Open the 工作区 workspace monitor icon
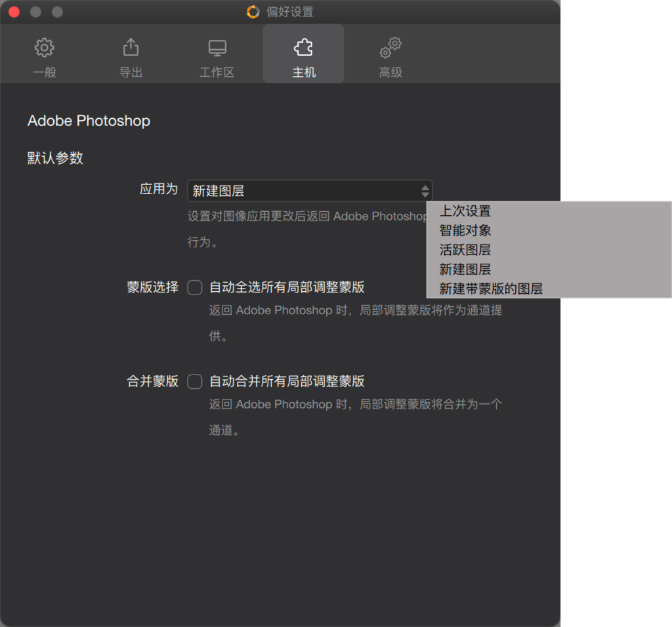Screen dimensions: 672x627 [217, 48]
